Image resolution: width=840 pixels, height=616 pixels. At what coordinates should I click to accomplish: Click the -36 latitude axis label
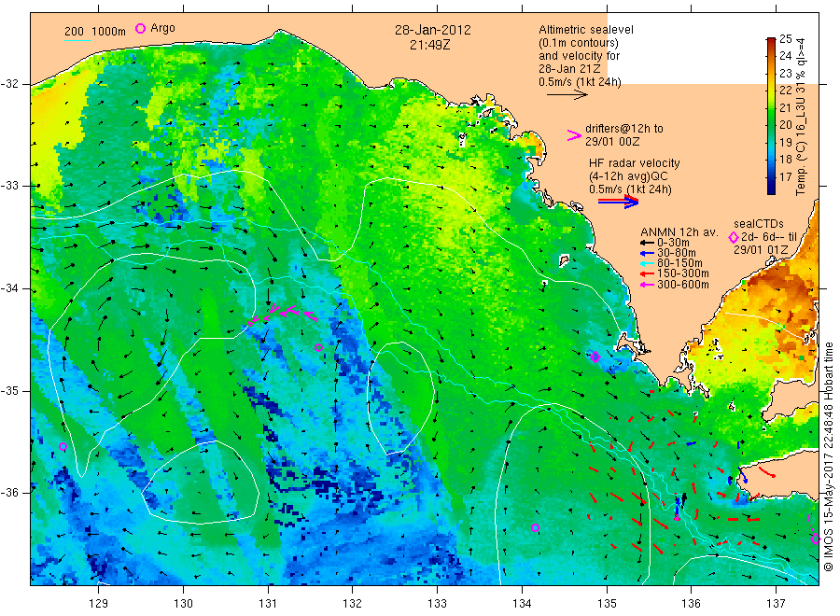click(10, 493)
